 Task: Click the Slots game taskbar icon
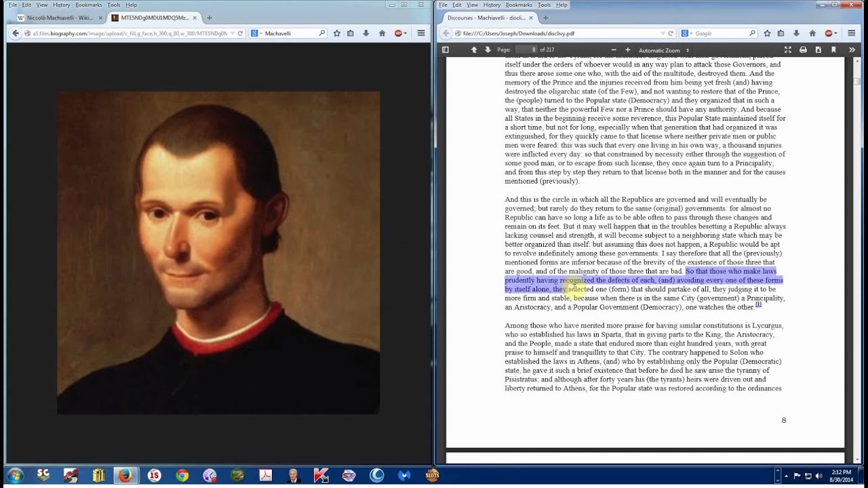(x=432, y=476)
